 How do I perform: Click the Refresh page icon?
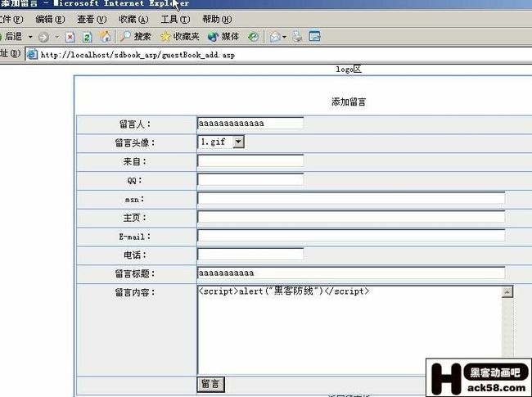[x=88, y=37]
